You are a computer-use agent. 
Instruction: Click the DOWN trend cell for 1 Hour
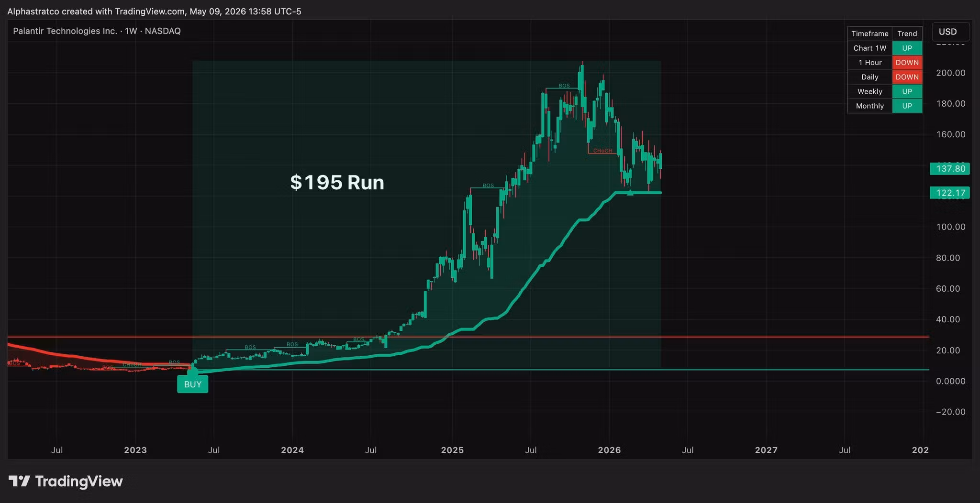907,62
